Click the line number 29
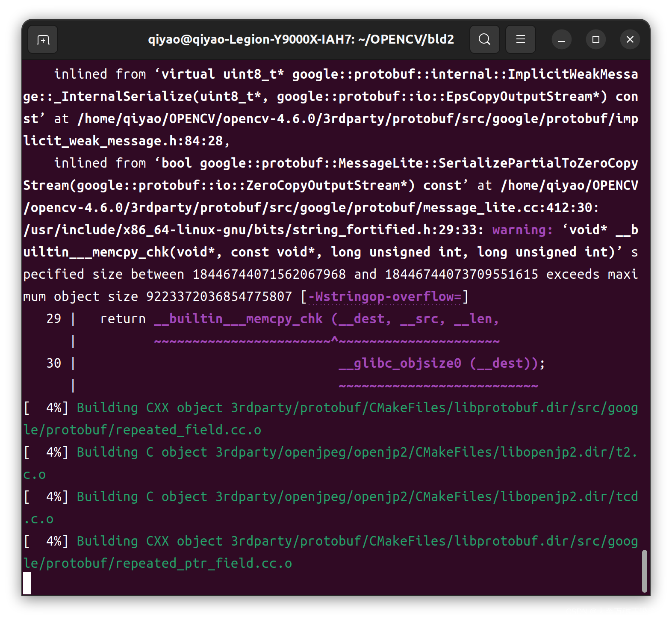 click(54, 319)
